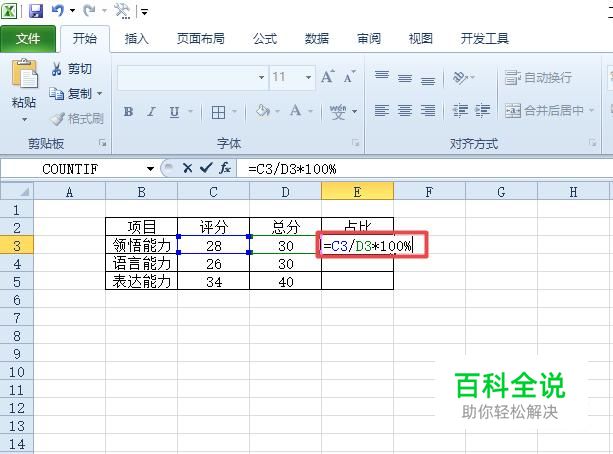Image resolution: width=613 pixels, height=454 pixels.
Task: Click the increase indent icon
Action: click(482, 111)
